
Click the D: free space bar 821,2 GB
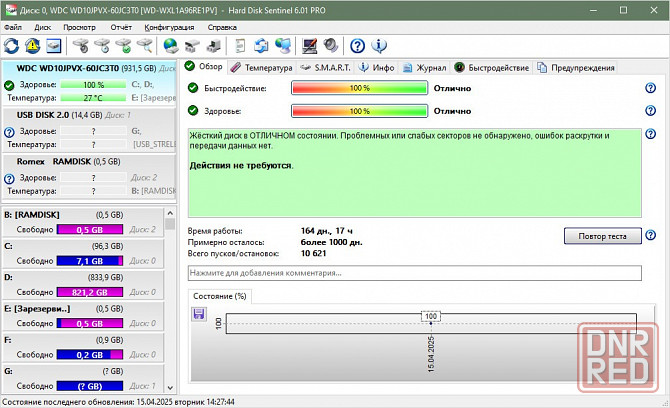tap(90, 292)
